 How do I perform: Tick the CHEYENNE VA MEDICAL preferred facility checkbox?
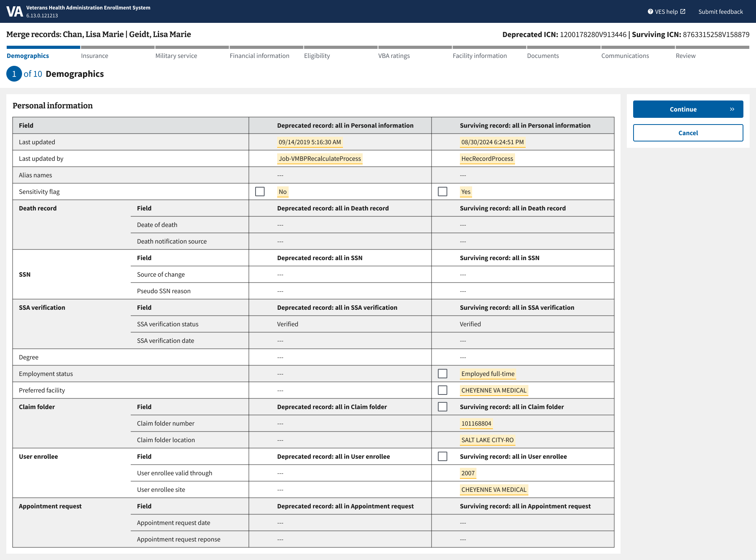point(443,390)
